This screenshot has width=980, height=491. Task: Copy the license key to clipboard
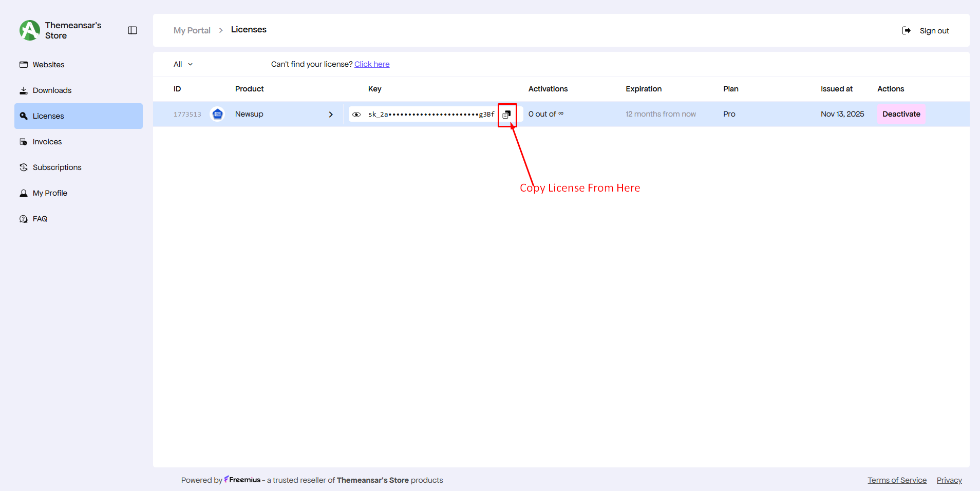507,115
